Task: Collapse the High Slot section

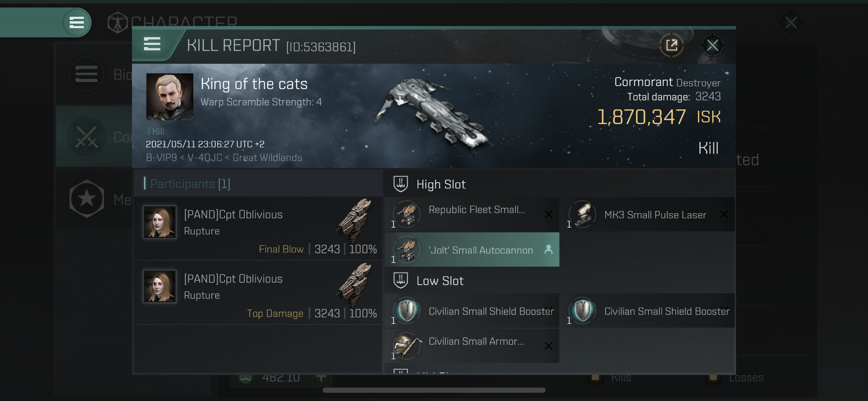Action: 441,184
